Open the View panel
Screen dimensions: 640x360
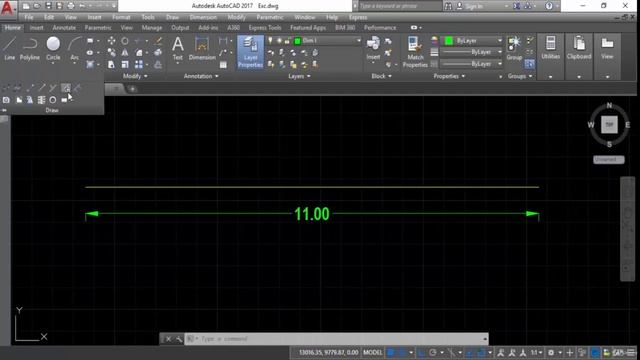point(607,48)
